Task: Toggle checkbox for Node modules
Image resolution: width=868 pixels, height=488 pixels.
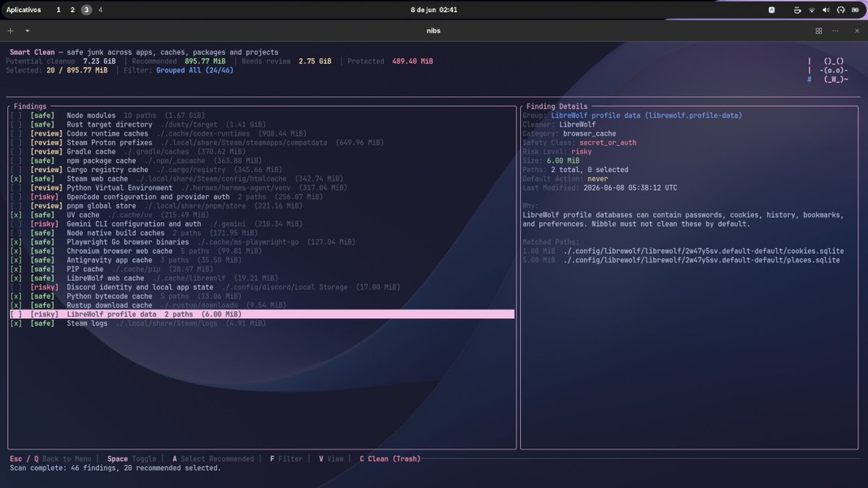Action: pyautogui.click(x=16, y=116)
